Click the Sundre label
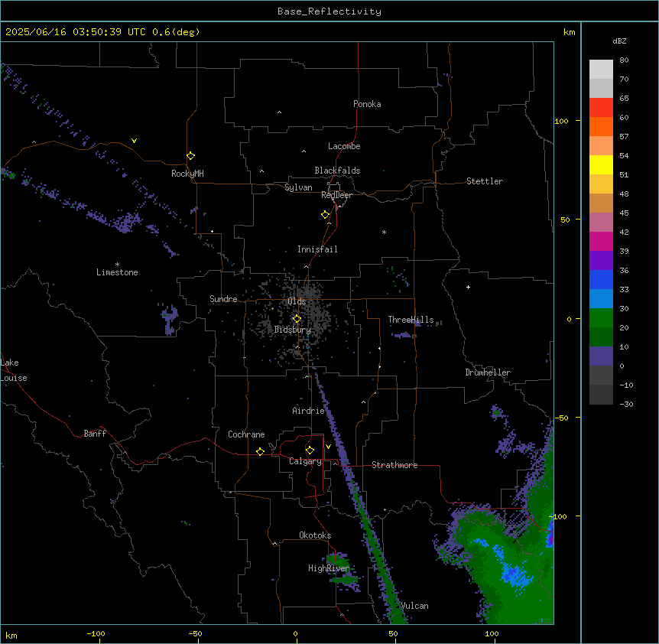The width and height of the screenshot is (659, 644). pyautogui.click(x=223, y=299)
